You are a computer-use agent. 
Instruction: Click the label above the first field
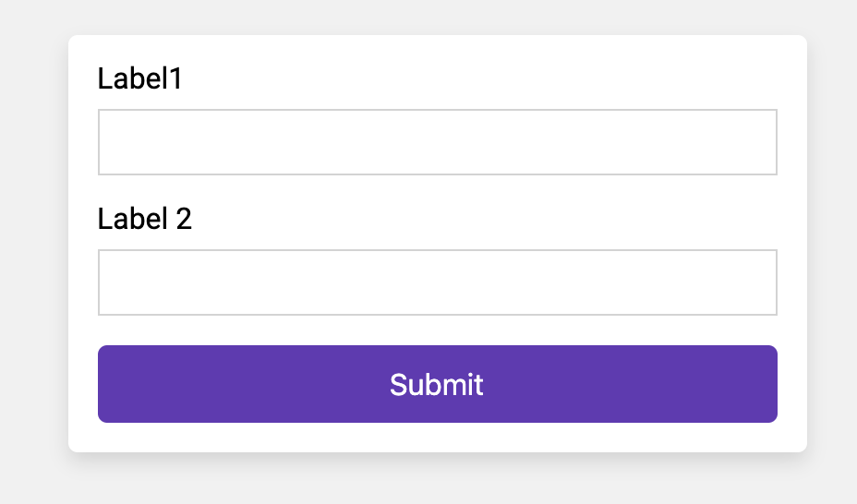point(140,79)
